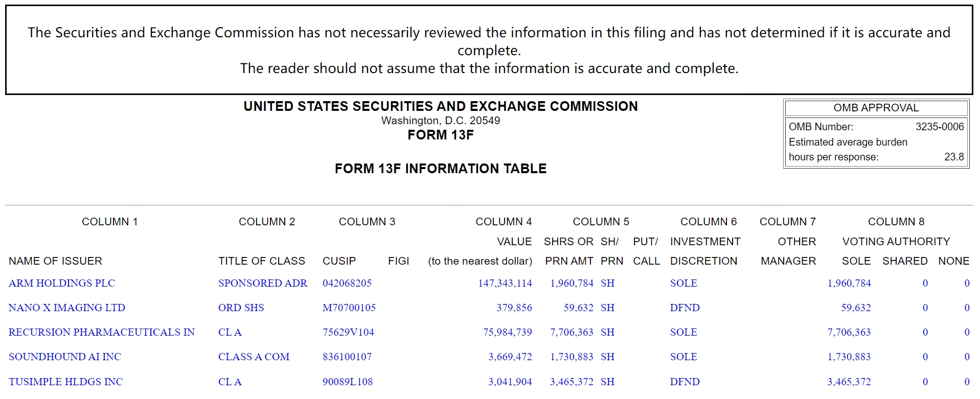Select Nano X share amount 59,632 beside SH
Image resolution: width=980 pixels, height=399 pixels.
[579, 308]
